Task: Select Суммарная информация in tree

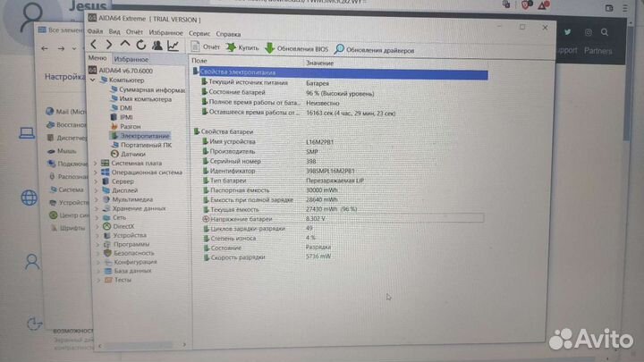Action: point(148,89)
